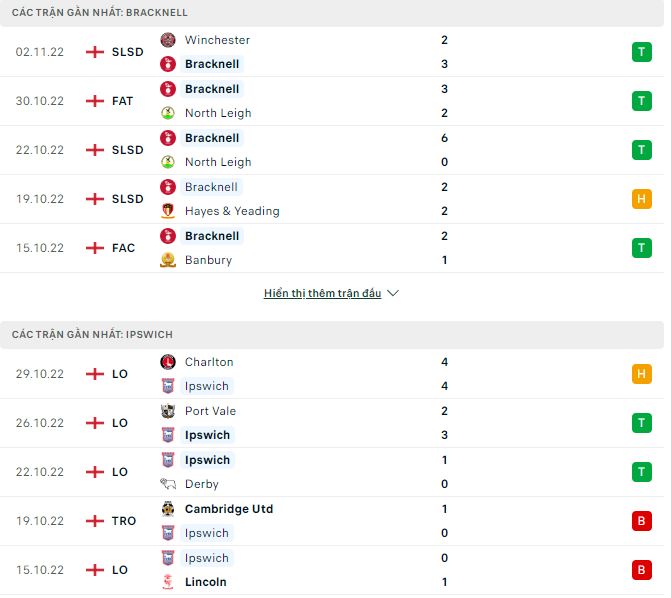
Task: Click the orange H badge for Charlton match
Action: pyautogui.click(x=641, y=374)
